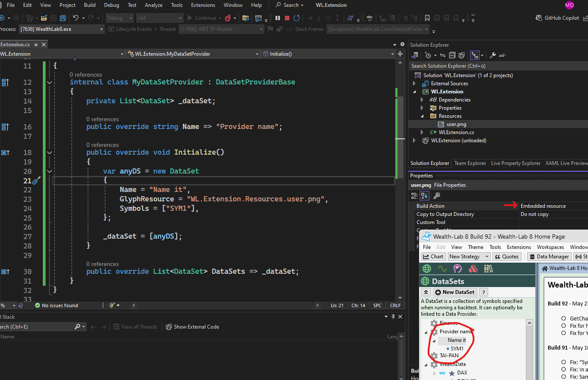The width and height of the screenshot is (588, 380).
Task: Toggle a bookmark with the bookmark icon
Action: point(427,18)
